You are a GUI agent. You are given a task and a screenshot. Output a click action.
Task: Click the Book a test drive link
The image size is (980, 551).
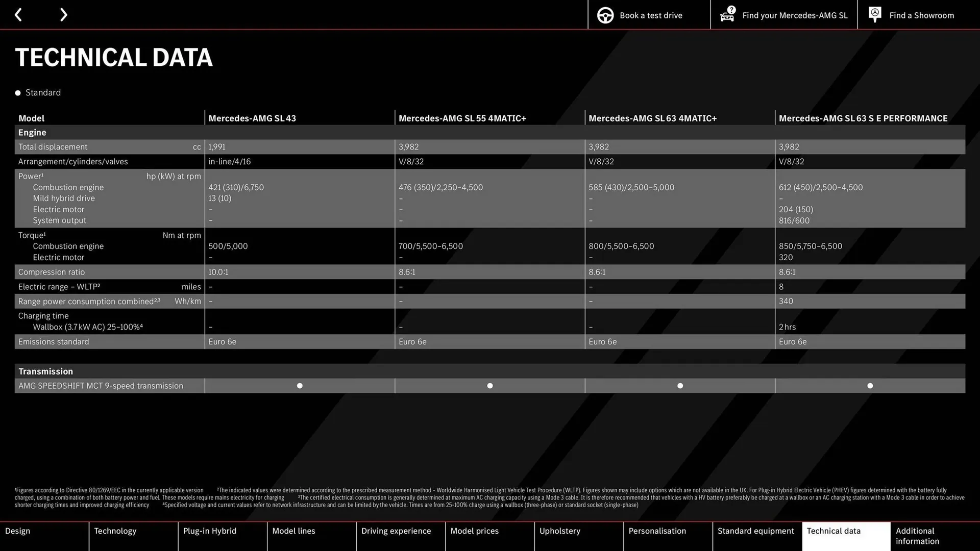(x=650, y=15)
